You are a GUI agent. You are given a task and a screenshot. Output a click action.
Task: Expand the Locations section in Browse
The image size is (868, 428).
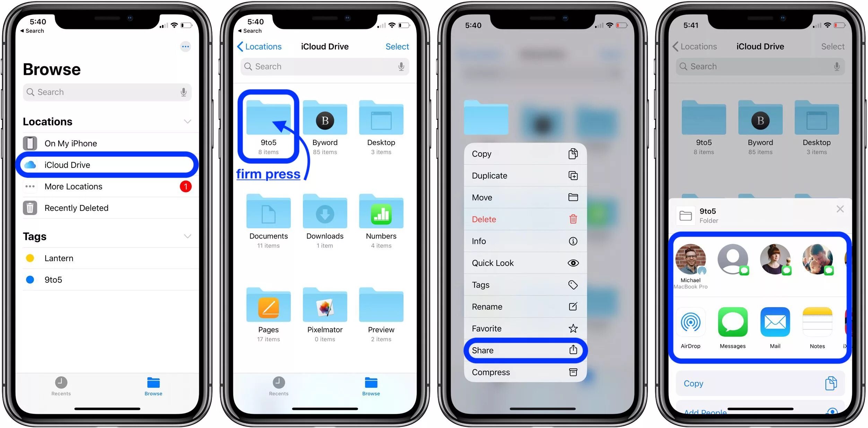[187, 121]
